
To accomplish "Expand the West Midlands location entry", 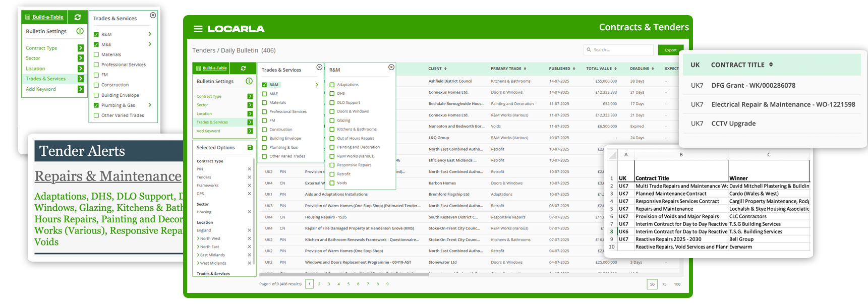I will pos(198,263).
